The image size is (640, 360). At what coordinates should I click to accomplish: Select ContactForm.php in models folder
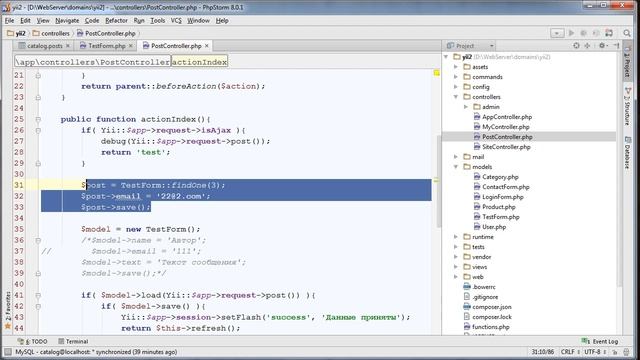tap(506, 187)
